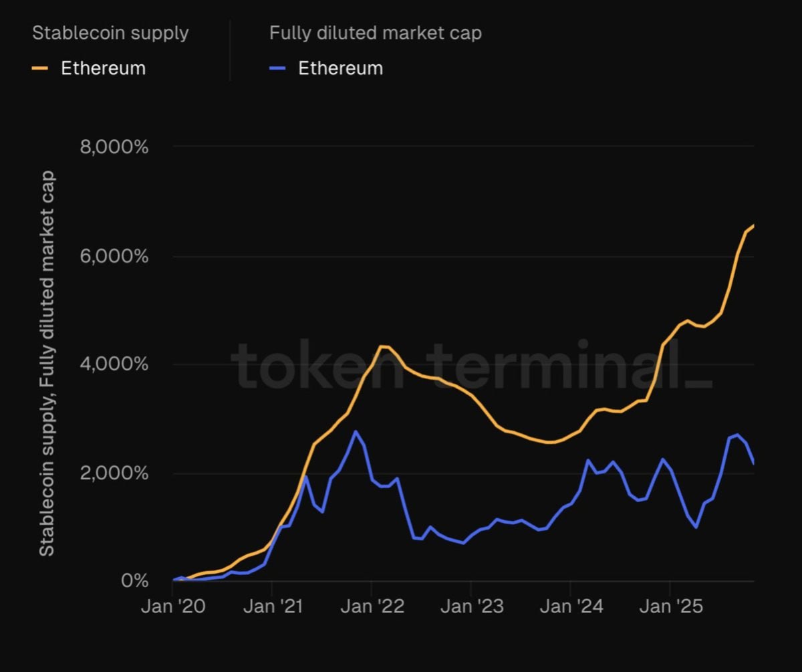Select the "Fully diluted market cap" legend heading

(375, 33)
